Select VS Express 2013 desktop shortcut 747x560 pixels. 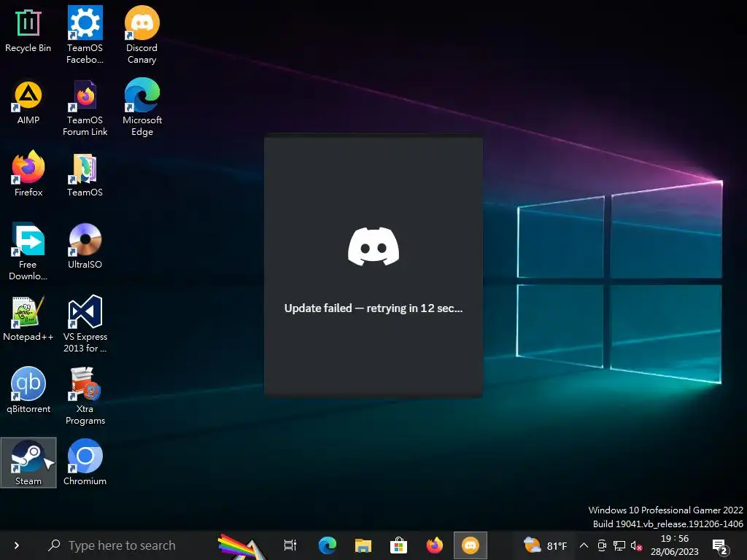point(85,324)
